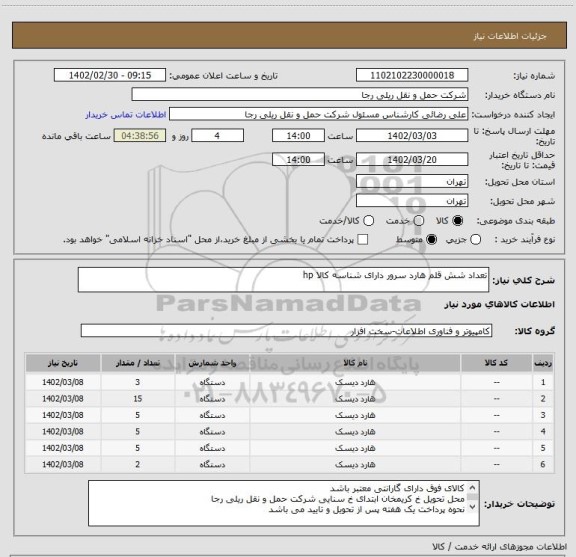576x557 pixels.
Task: Click quantity 15 in row 2
Action: point(138,399)
